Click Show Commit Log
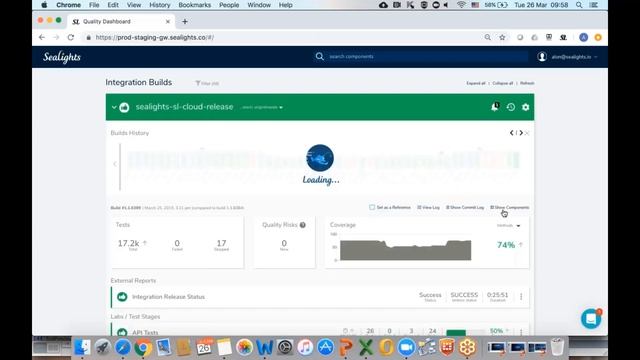The width and height of the screenshot is (640, 360). pos(465,207)
